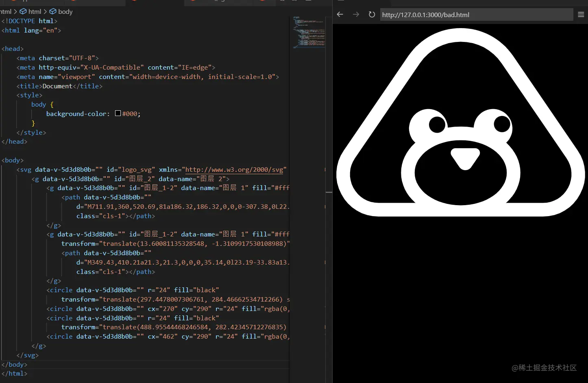Open the #000 color swatch picker
Screen dimensions: 588x383
click(118, 114)
